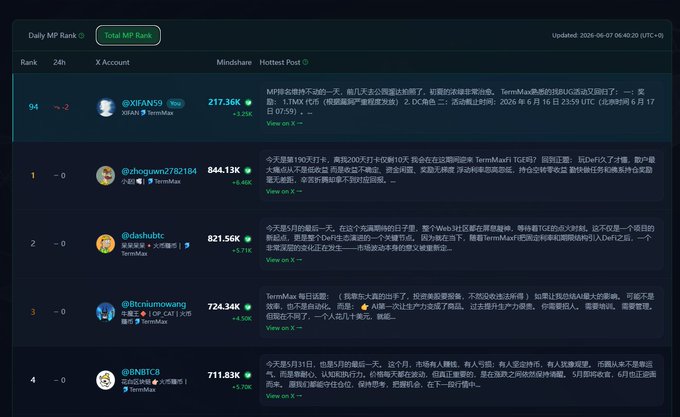
Task: Click rank number 94
Action: 33,107
